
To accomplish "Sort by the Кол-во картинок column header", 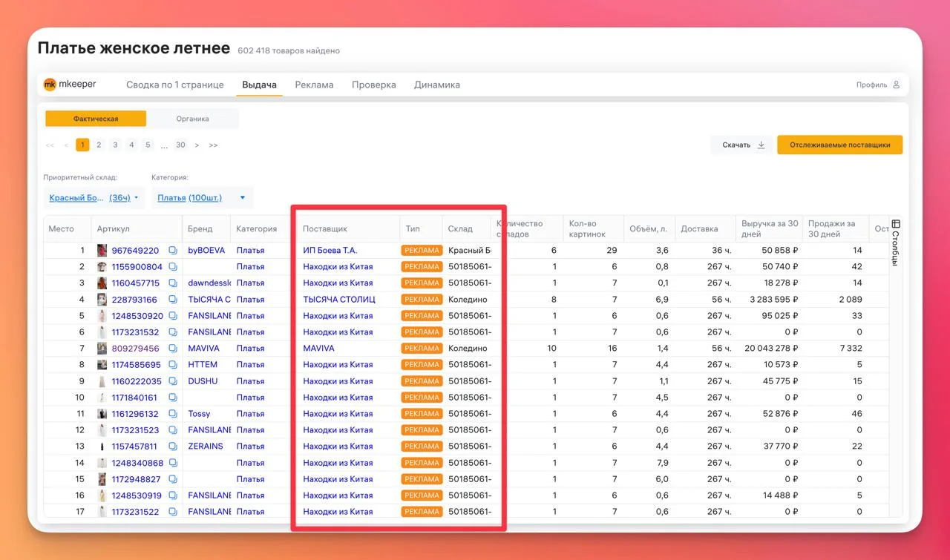I will pos(587,229).
